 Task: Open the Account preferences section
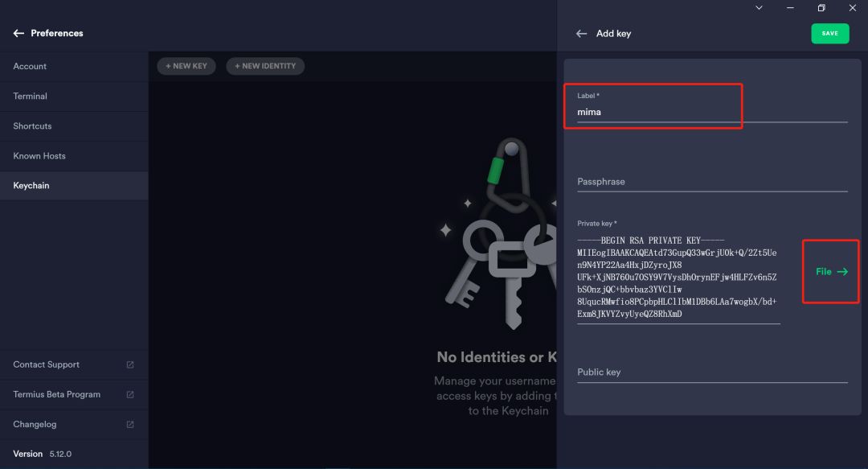[x=30, y=67]
